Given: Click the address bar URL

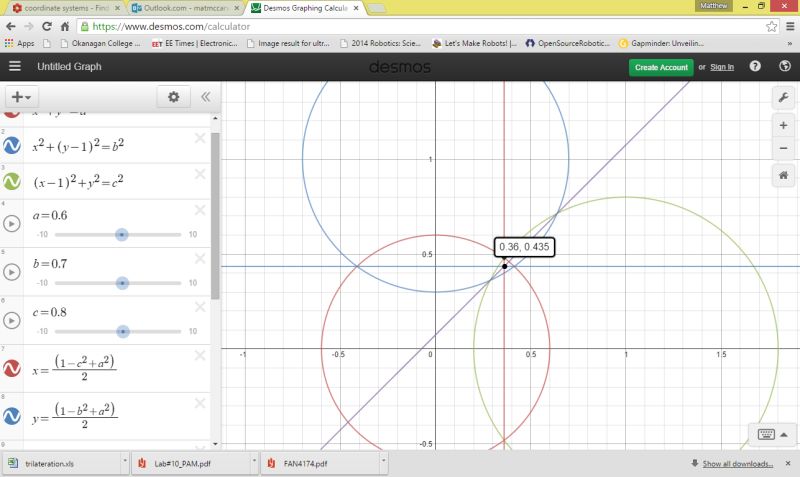Looking at the screenshot, I should [x=171, y=27].
